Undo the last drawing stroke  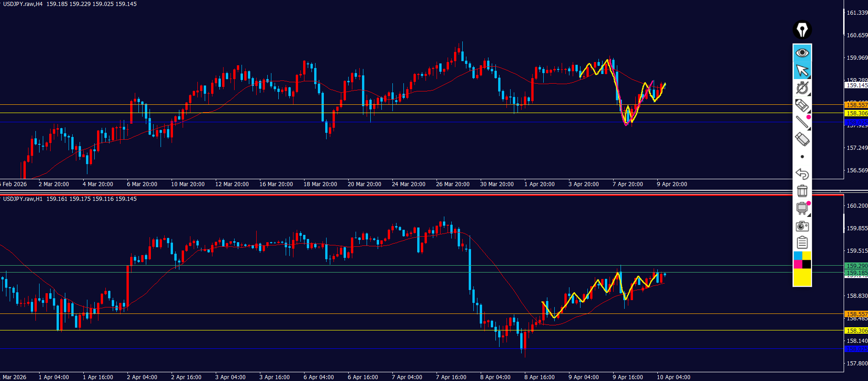(x=802, y=174)
